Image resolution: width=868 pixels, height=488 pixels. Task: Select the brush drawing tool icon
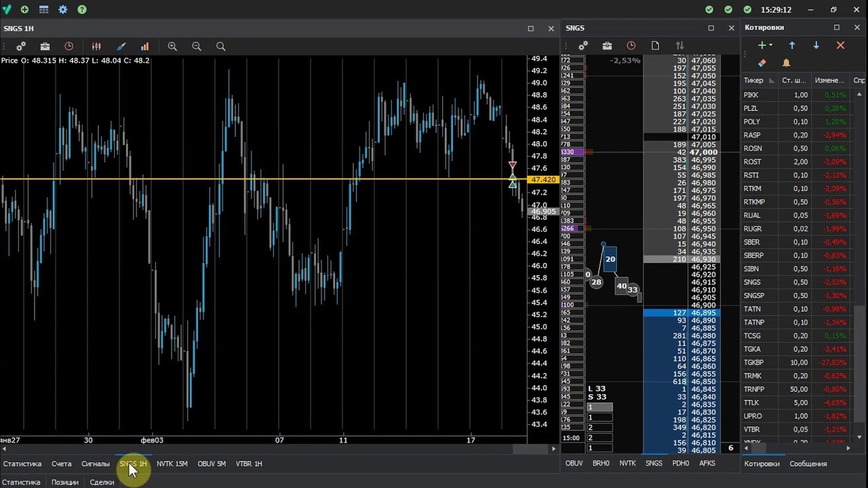[121, 46]
